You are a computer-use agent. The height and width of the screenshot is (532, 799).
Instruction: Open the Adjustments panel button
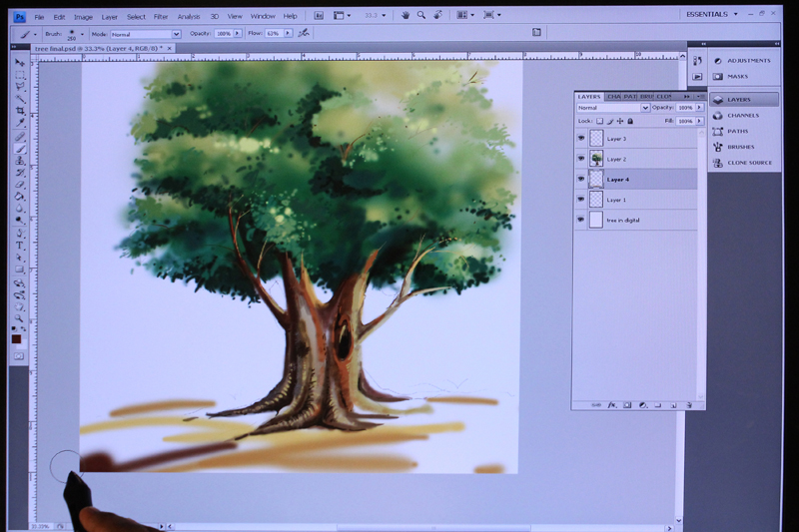click(x=744, y=61)
